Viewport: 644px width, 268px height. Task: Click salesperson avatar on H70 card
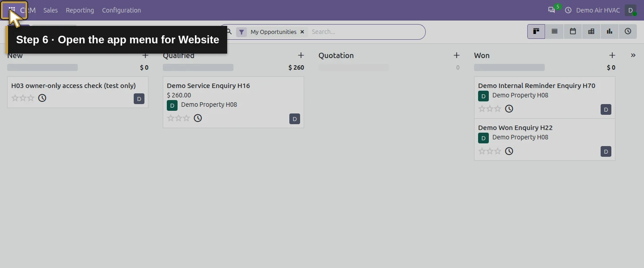pyautogui.click(x=606, y=109)
